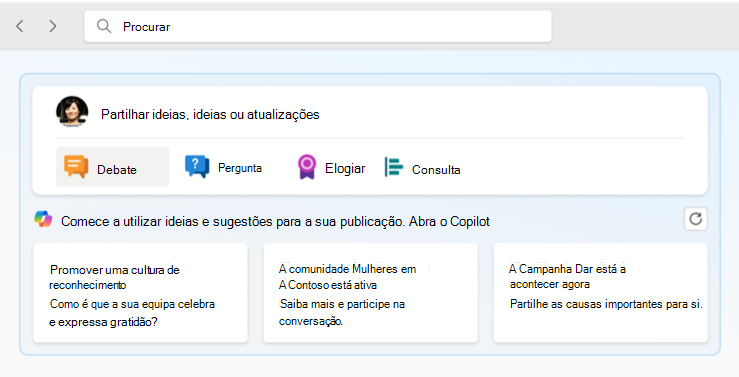Focus the Procurar search field

pyautogui.click(x=318, y=26)
